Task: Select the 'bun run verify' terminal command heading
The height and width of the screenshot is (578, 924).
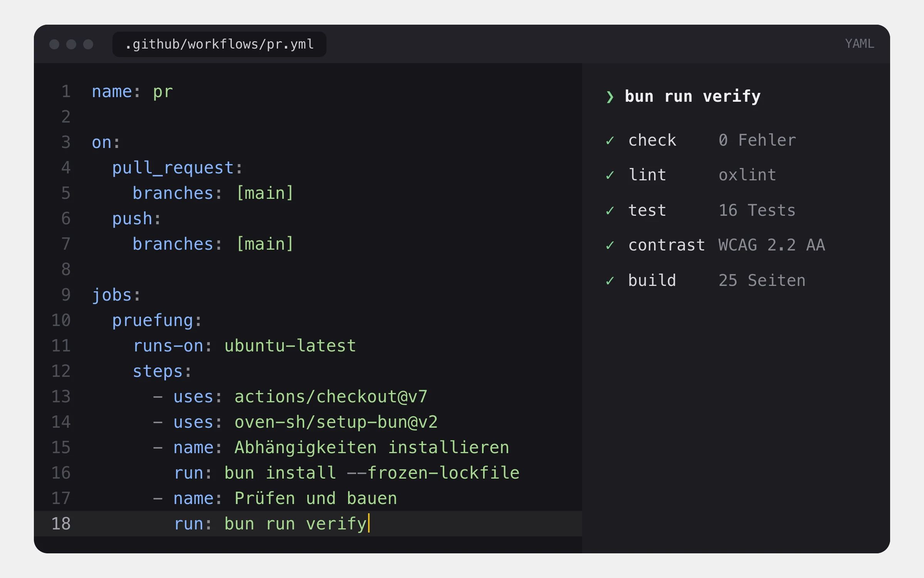Action: point(693,96)
